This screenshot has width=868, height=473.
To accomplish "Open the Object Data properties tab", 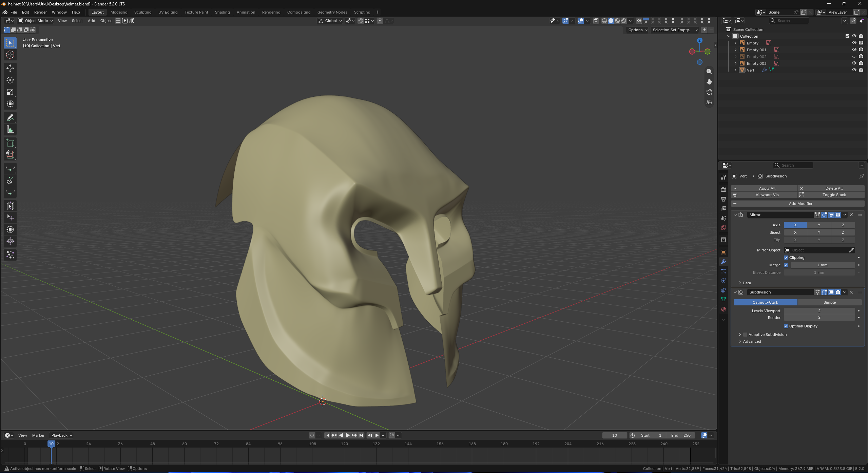I will point(724,300).
